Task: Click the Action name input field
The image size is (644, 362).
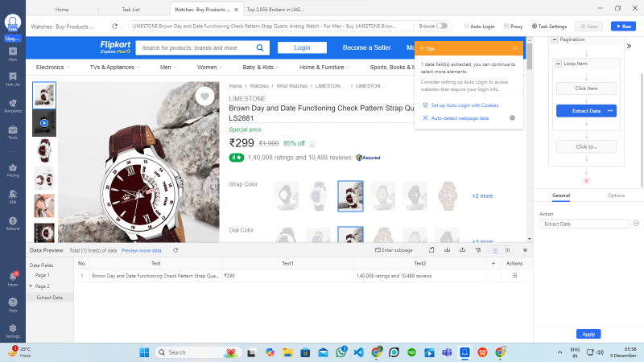Action: point(584,224)
